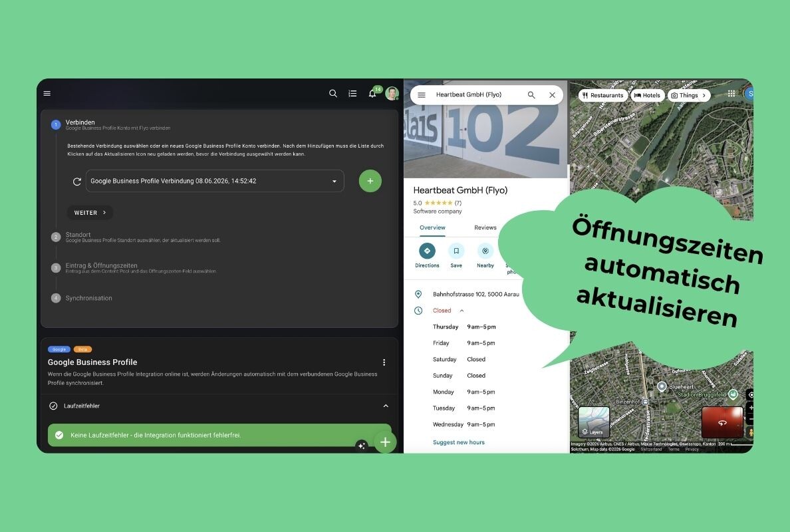This screenshot has height=532, width=790.
Task: Open the Street View thumbnail
Action: pos(722,422)
